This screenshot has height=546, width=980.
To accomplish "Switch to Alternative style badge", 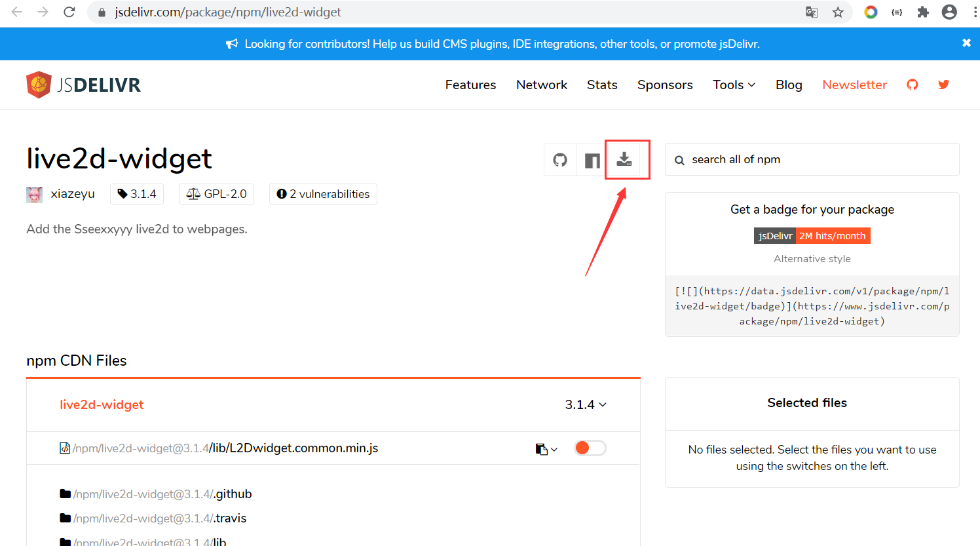I will (812, 259).
